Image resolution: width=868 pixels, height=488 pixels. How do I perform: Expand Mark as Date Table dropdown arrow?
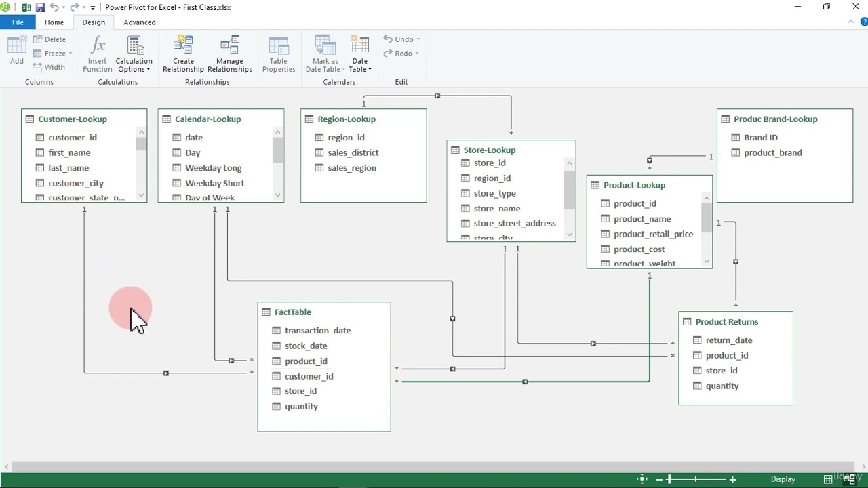[x=343, y=69]
